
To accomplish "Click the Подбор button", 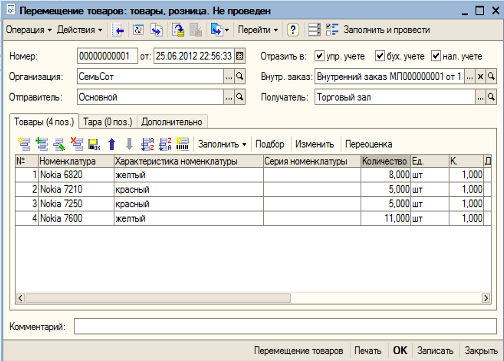I will pos(270,144).
